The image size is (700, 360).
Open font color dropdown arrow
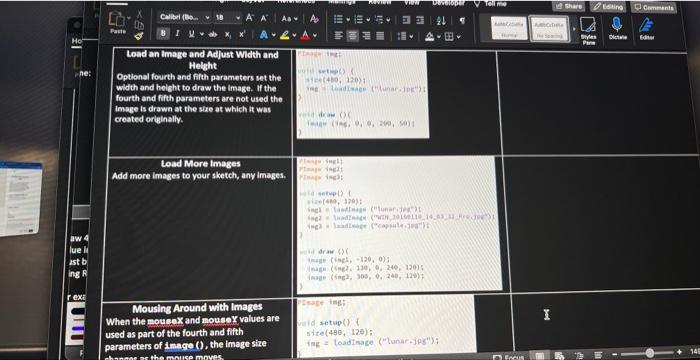(x=315, y=36)
